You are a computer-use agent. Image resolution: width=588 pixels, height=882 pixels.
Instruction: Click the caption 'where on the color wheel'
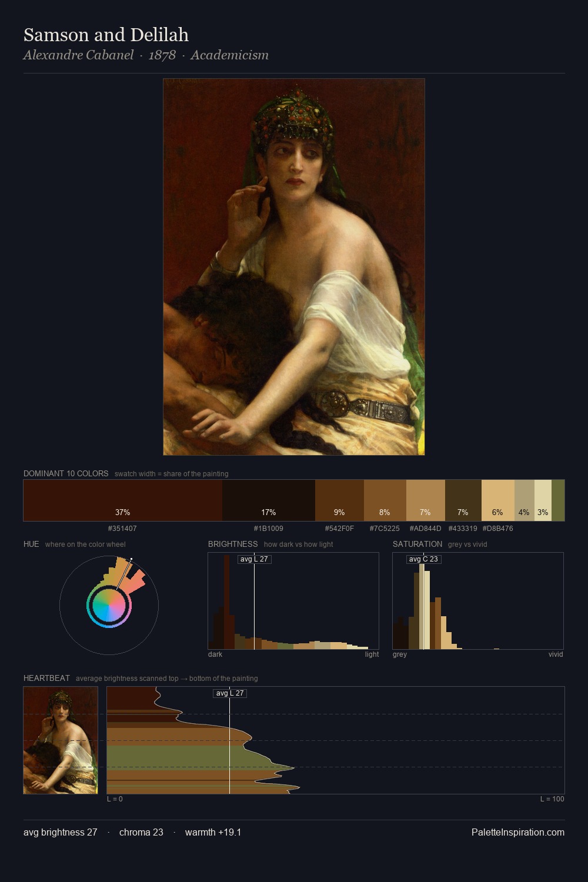tap(85, 544)
